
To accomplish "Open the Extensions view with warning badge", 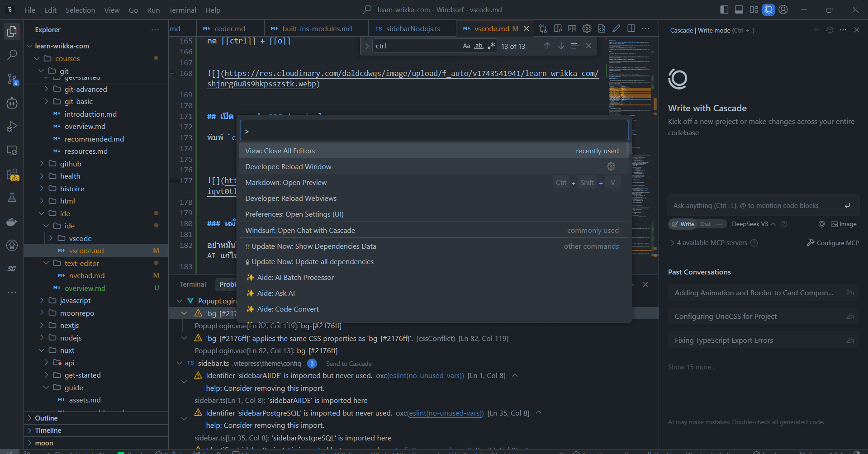I will click(x=12, y=175).
